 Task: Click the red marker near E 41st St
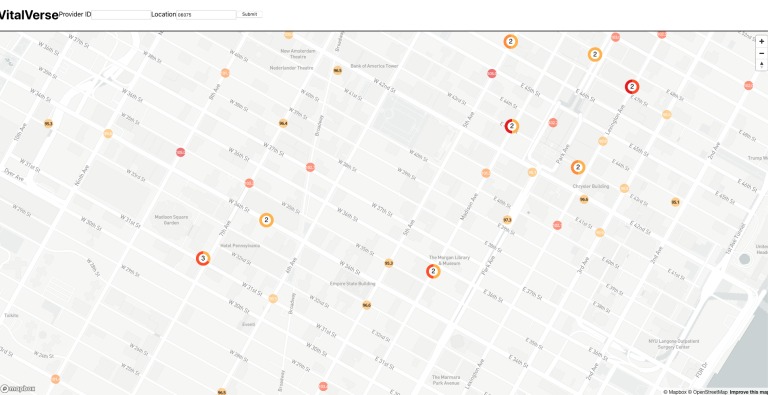[557, 225]
